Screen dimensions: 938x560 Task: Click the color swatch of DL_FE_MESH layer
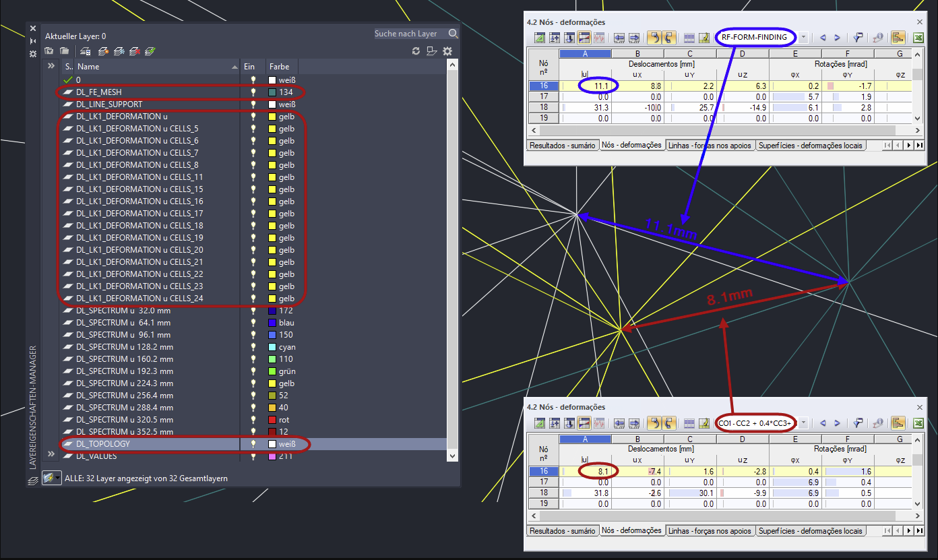(272, 92)
